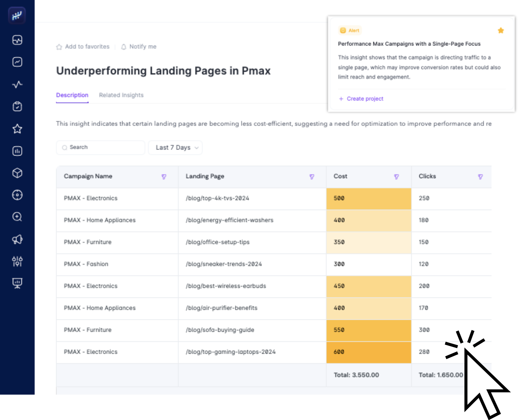Image resolution: width=523 pixels, height=420 pixels.
Task: Open the heartbeat monitor sidebar icon
Action: click(17, 40)
